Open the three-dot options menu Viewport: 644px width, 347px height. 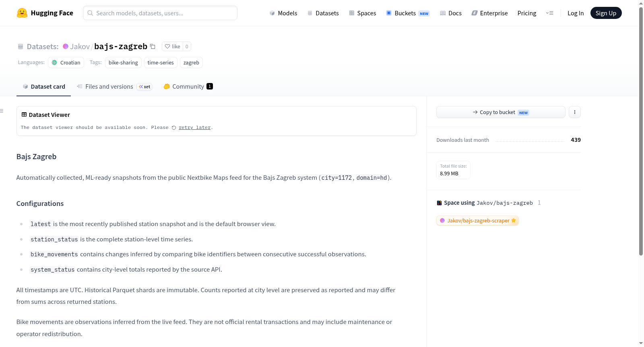(x=575, y=112)
